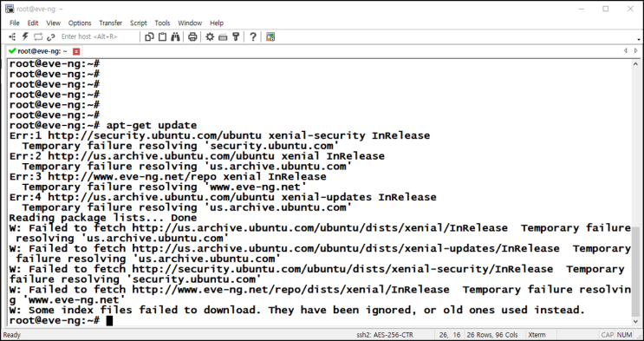The width and height of the screenshot is (644, 341).
Task: Click the terminal vertical scrollbar thumb
Action: (636, 272)
